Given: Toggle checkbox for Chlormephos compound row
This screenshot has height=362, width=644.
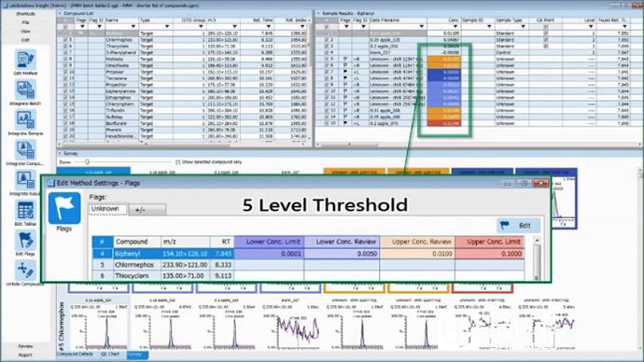Looking at the screenshot, I should [x=65, y=40].
